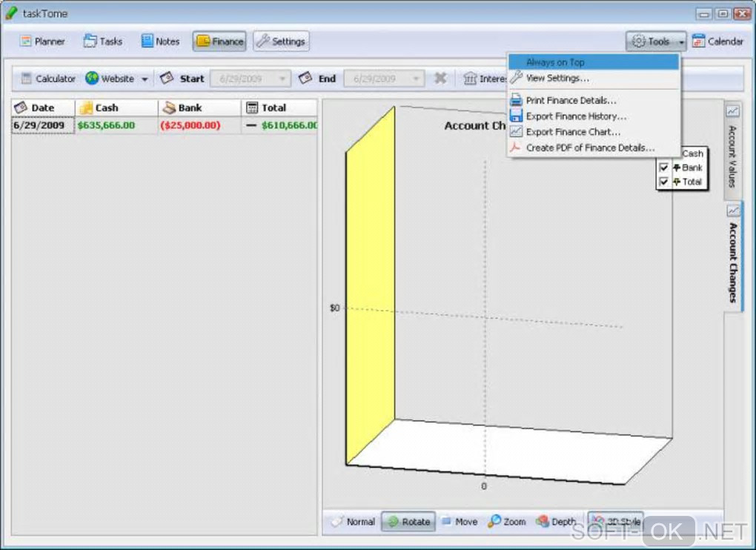Click the printer icon in Tools menu
756x550 pixels.
click(x=516, y=100)
